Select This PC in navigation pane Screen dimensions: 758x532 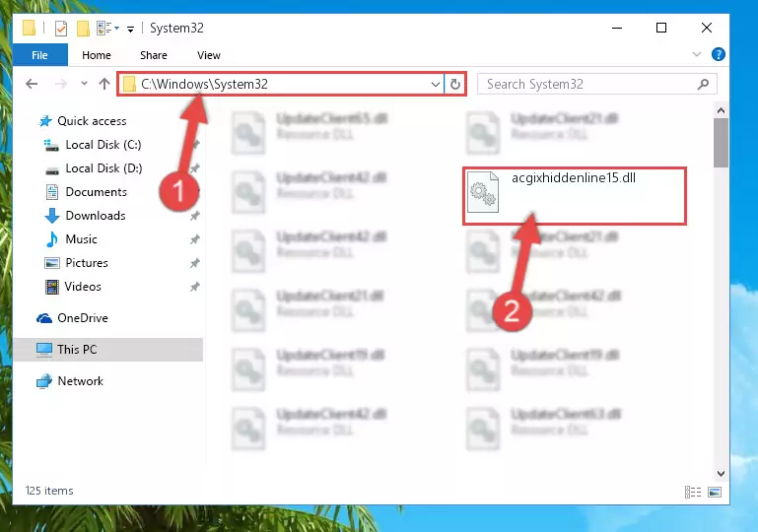pyautogui.click(x=77, y=350)
